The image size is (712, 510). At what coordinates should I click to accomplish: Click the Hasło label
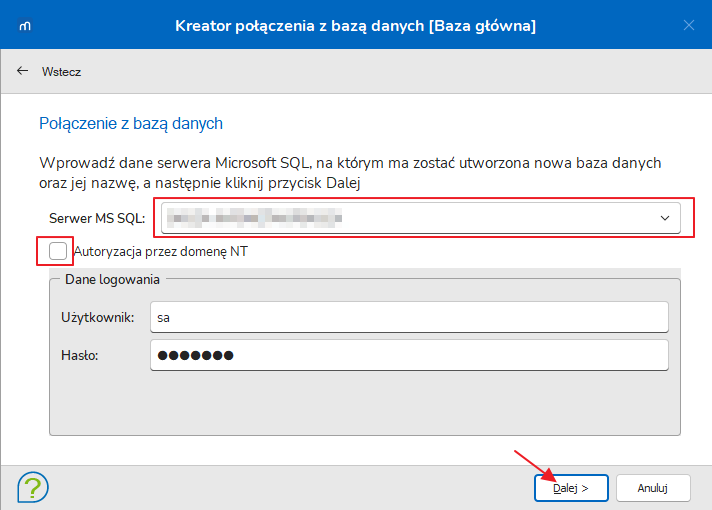(79, 355)
